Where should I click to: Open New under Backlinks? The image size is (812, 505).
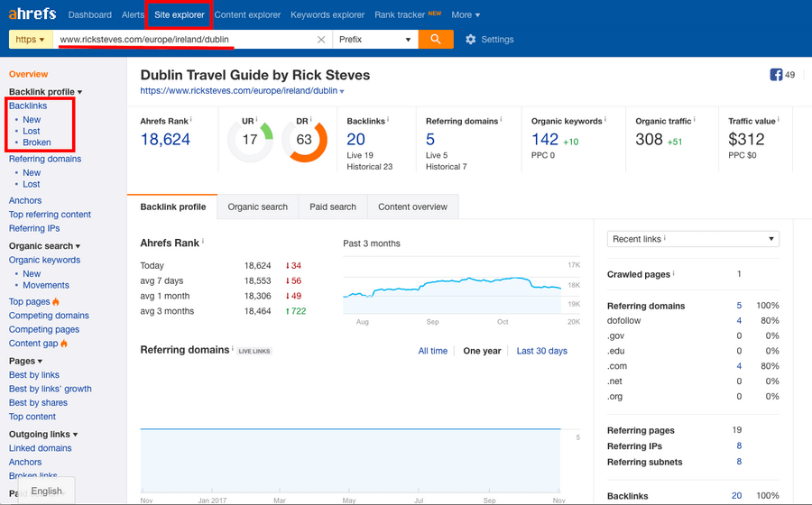click(32, 120)
